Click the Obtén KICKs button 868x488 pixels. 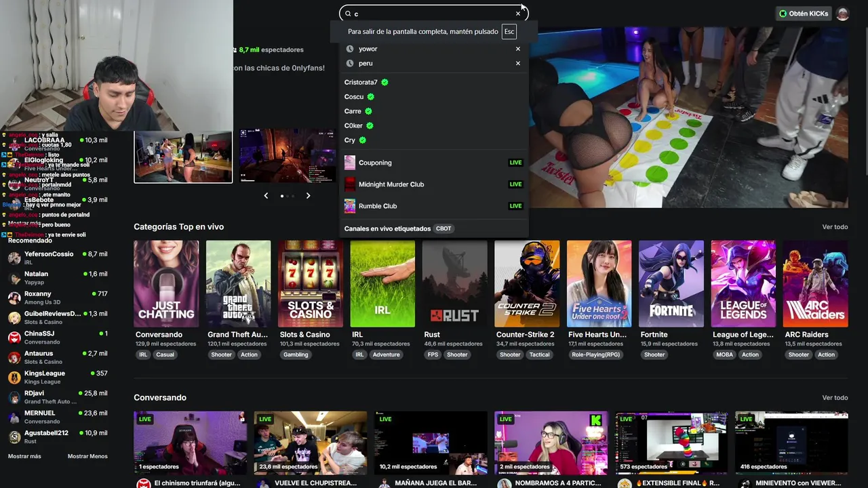[804, 14]
